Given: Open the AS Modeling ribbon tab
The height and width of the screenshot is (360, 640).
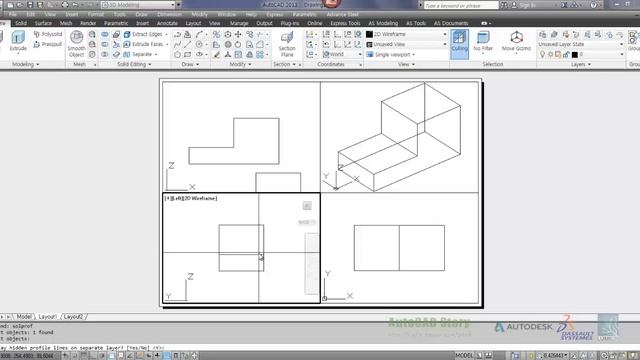Looking at the screenshot, I should [x=383, y=23].
